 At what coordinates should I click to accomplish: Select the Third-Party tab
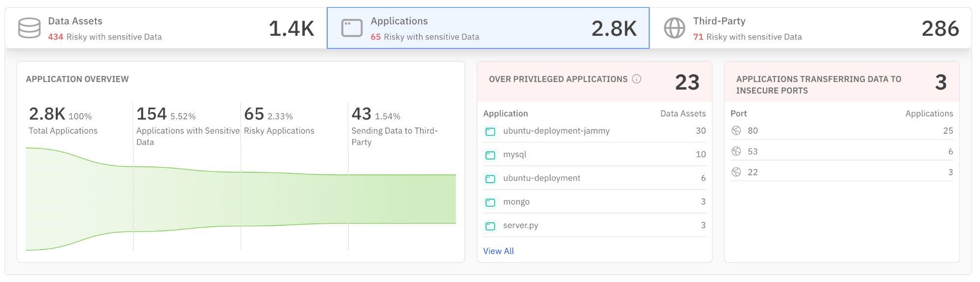810,28
